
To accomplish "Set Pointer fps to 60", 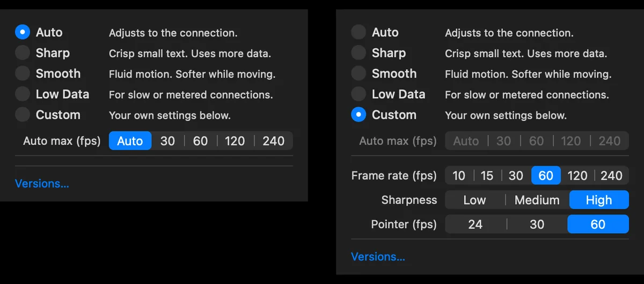I will [598, 225].
